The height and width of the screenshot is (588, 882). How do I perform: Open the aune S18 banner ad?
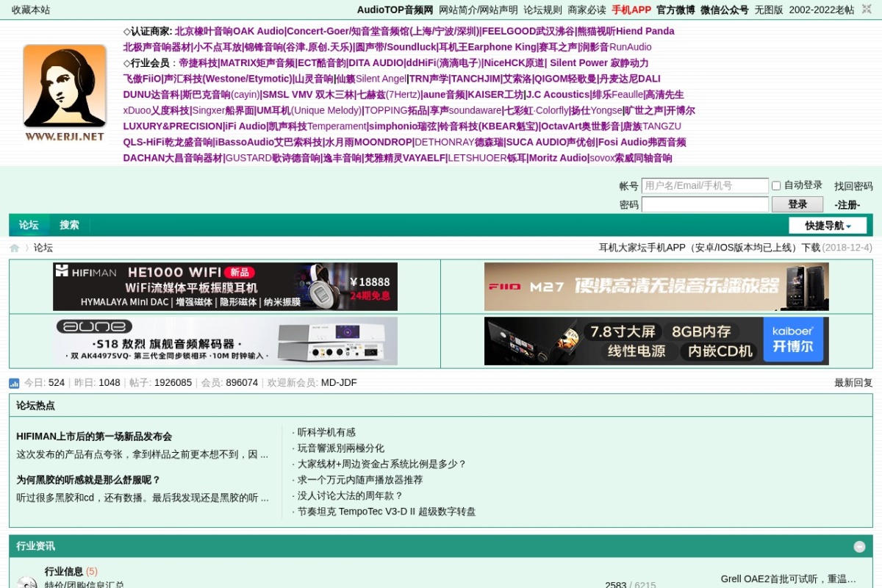click(x=226, y=341)
